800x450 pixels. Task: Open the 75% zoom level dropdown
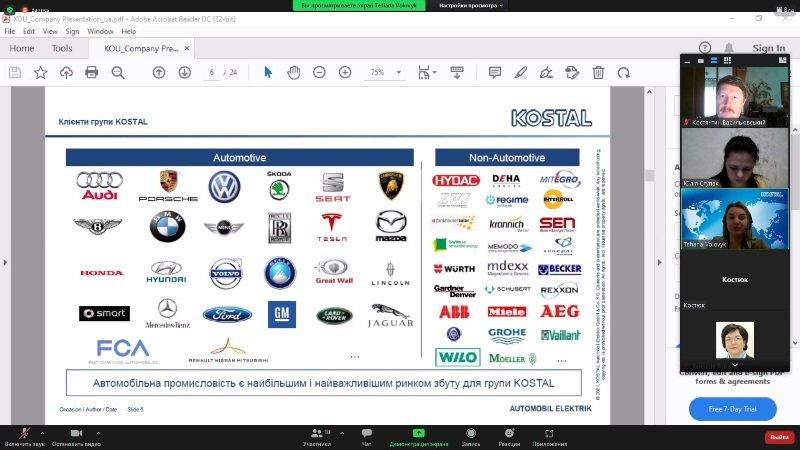(x=383, y=72)
